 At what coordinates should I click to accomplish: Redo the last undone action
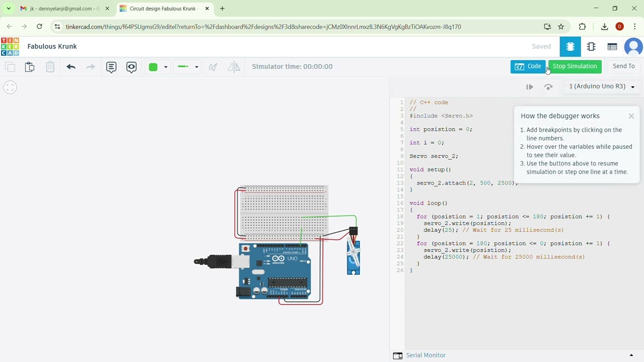[x=91, y=66]
